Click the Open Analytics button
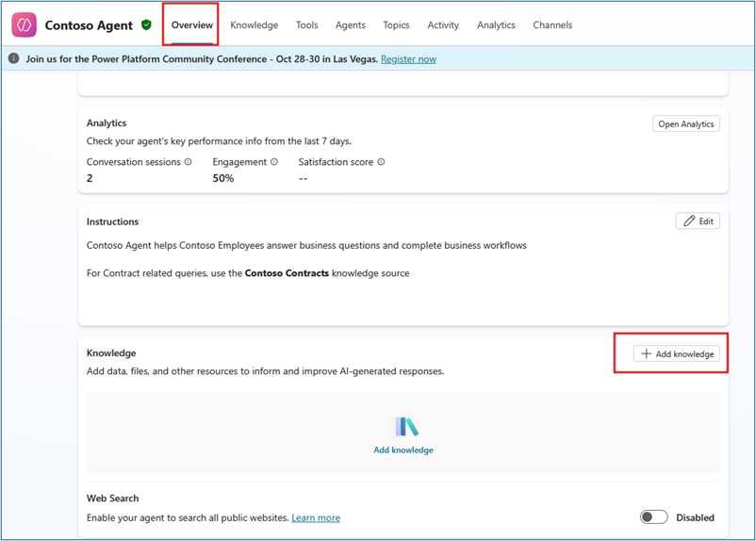The image size is (756, 541). tap(685, 123)
